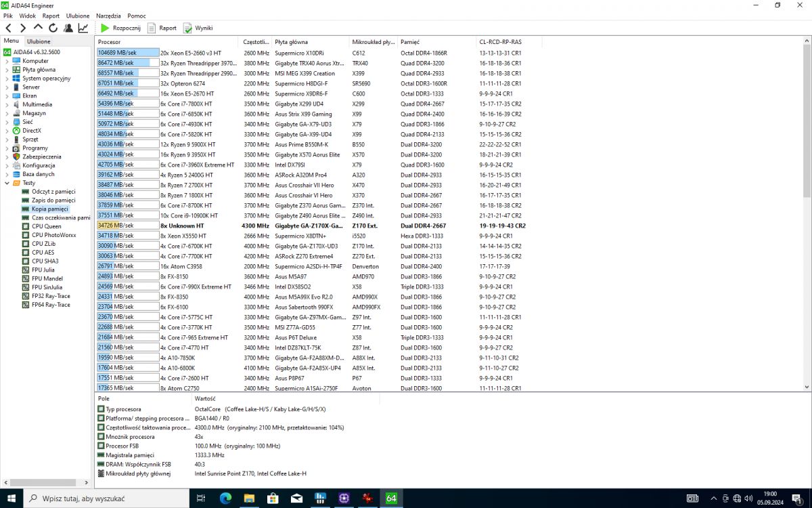Click the Wpisz tutaj, aby wyszukać search box

point(107,498)
